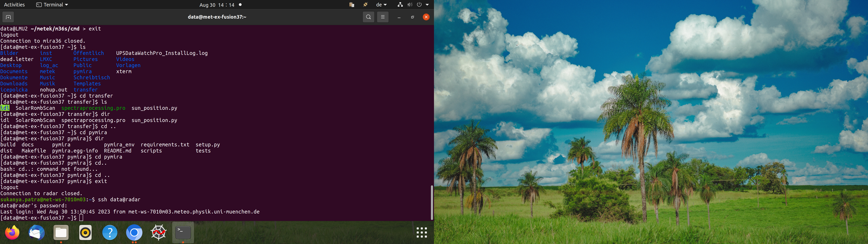Click the wired network status icon
The image size is (868, 244).
400,5
